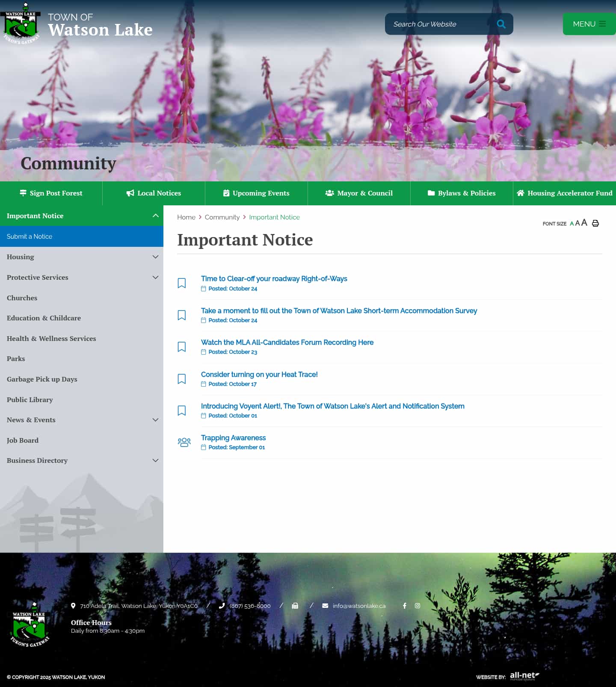616x687 pixels.
Task: Go to Home breadcrumb link
Action: 186,217
